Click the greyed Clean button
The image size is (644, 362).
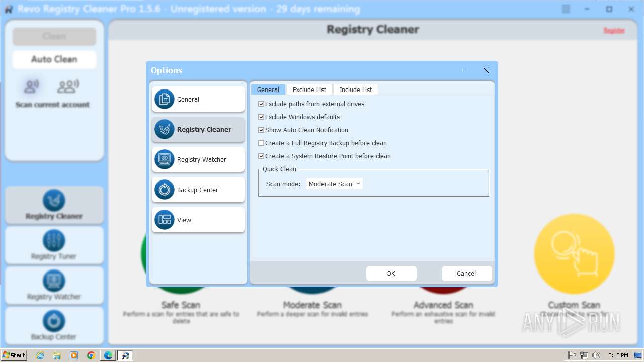point(54,36)
